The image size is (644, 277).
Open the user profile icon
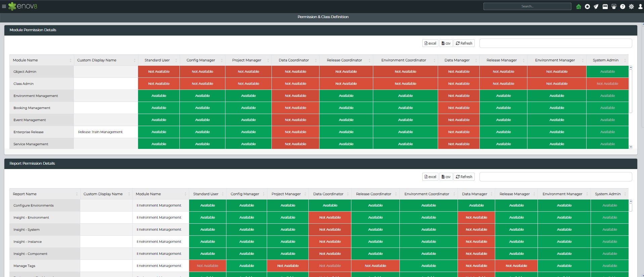640,6
